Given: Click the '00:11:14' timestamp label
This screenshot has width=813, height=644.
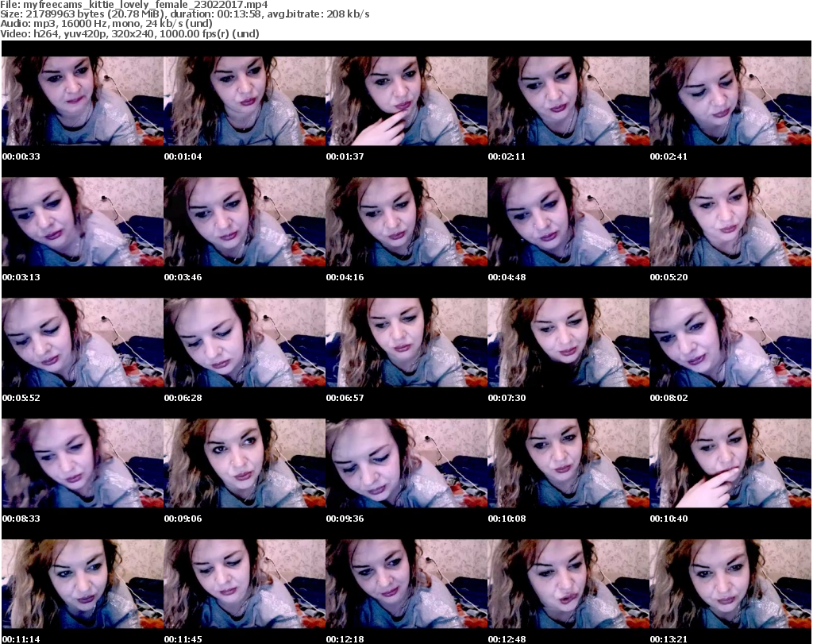Looking at the screenshot, I should coord(21,639).
